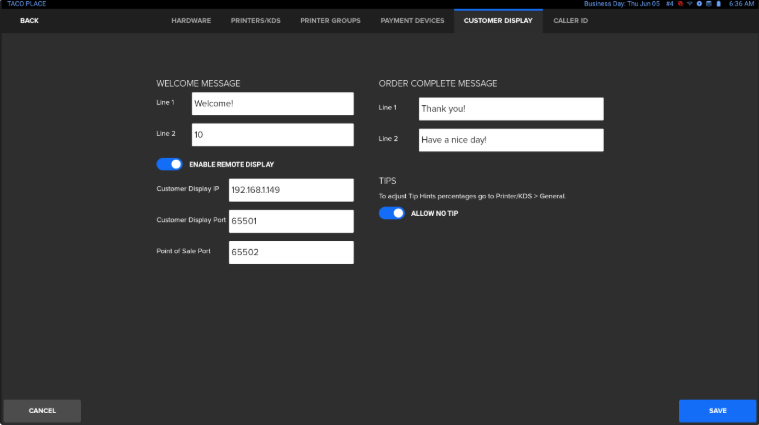Viewport: 759px width, 425px height.
Task: Click the Cancel button
Action: point(42,410)
